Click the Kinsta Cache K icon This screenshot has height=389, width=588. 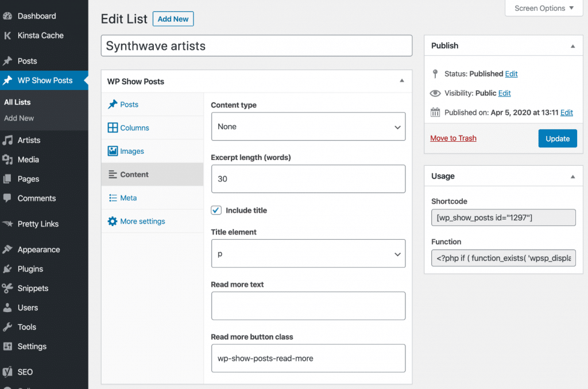tap(7, 36)
